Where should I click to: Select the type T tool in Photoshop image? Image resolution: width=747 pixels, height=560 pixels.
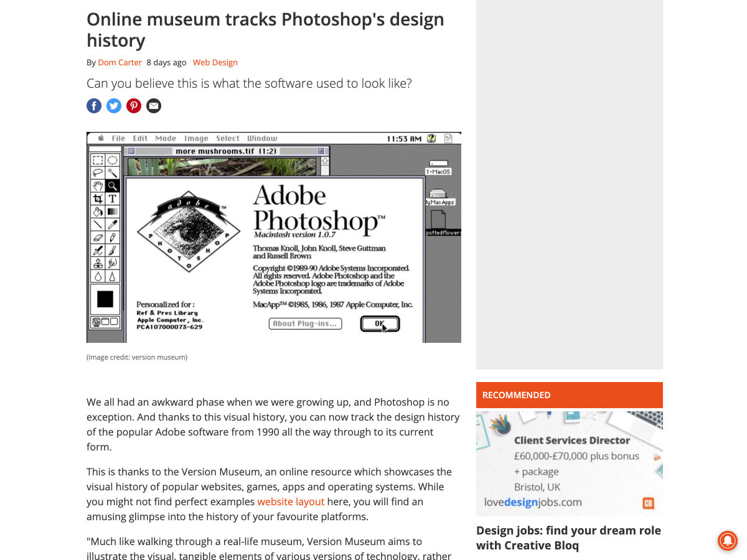[x=112, y=198]
